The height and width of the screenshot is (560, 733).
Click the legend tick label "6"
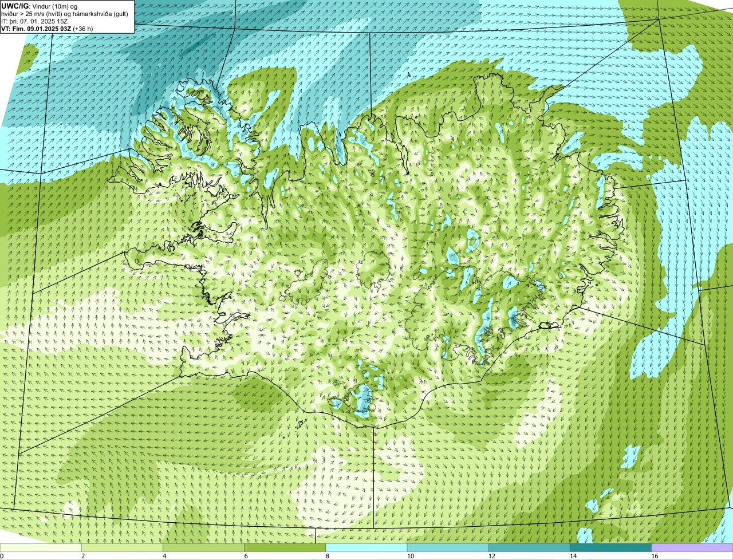point(246,556)
